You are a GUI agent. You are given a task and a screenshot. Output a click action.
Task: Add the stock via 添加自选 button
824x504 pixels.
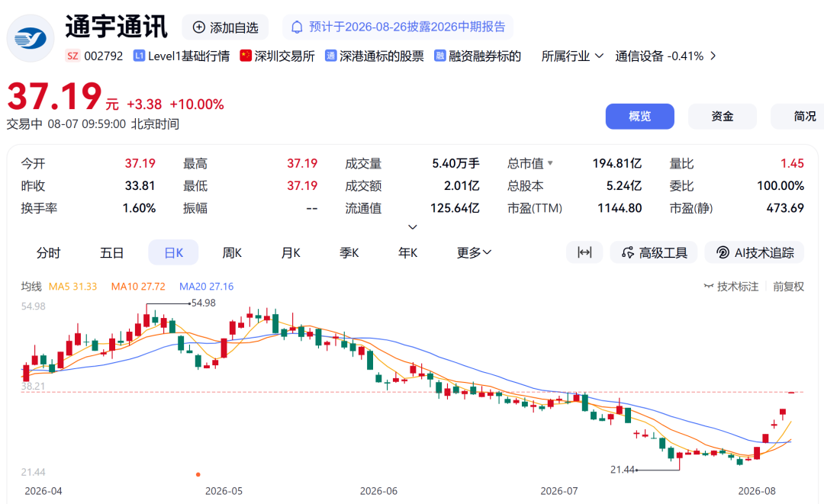click(225, 27)
